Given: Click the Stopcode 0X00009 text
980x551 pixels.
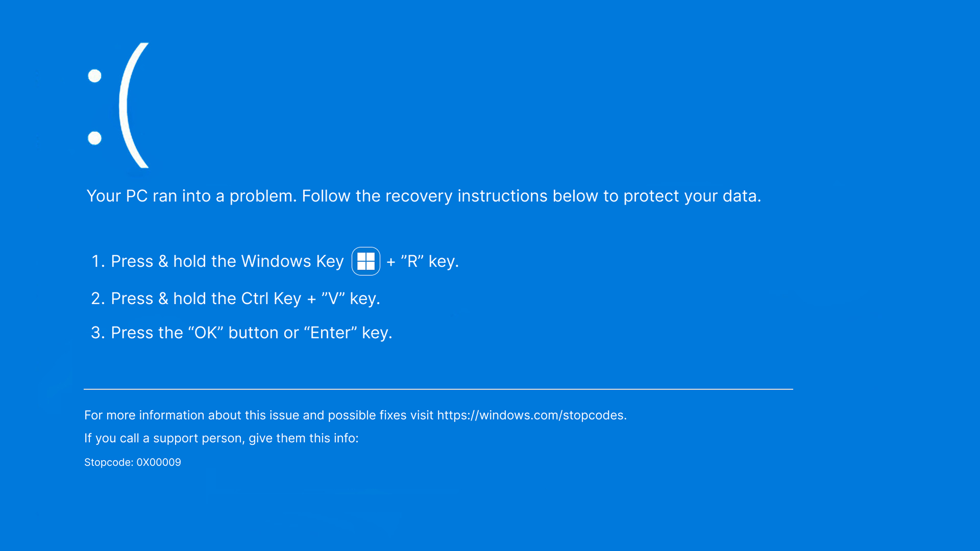Looking at the screenshot, I should 132,462.
